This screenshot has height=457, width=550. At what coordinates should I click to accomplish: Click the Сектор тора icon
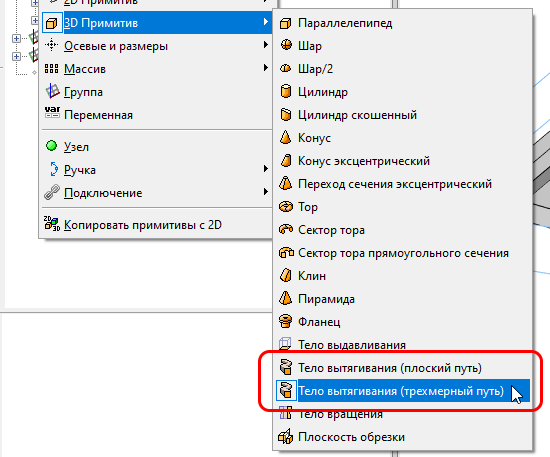click(x=286, y=229)
